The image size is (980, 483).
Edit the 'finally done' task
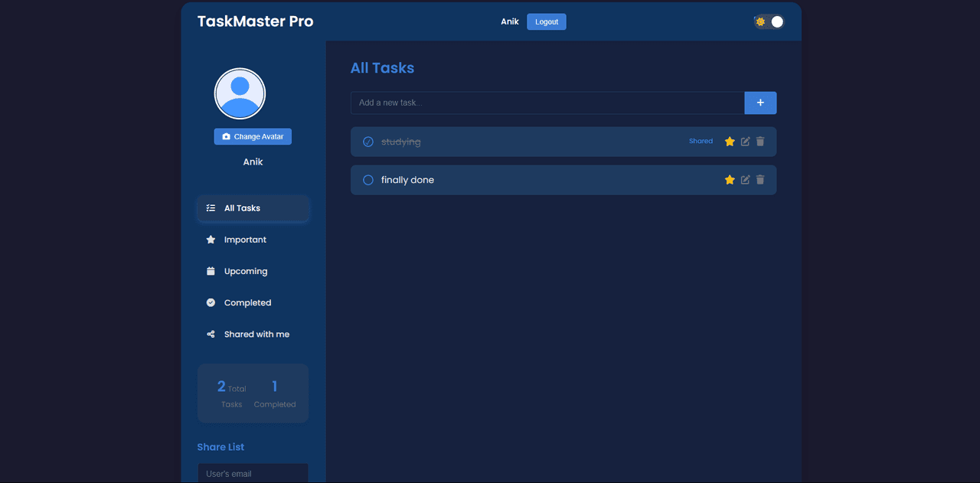(745, 180)
